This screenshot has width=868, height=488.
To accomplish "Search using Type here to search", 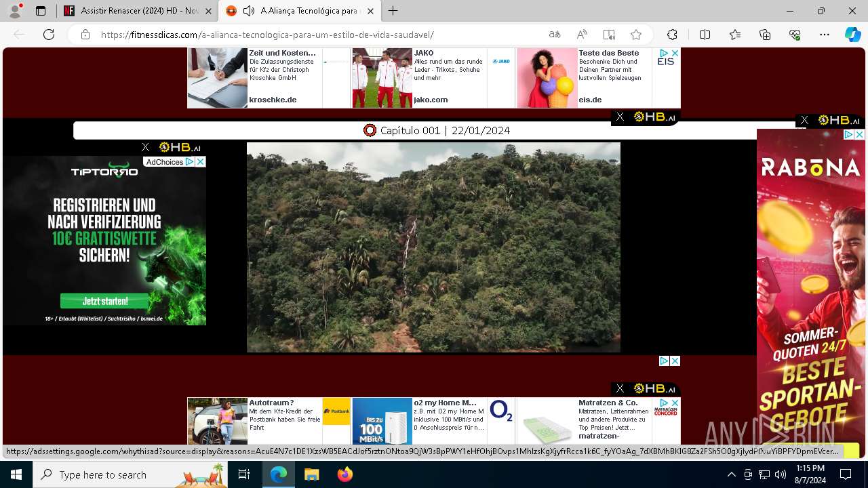I will coord(130,474).
